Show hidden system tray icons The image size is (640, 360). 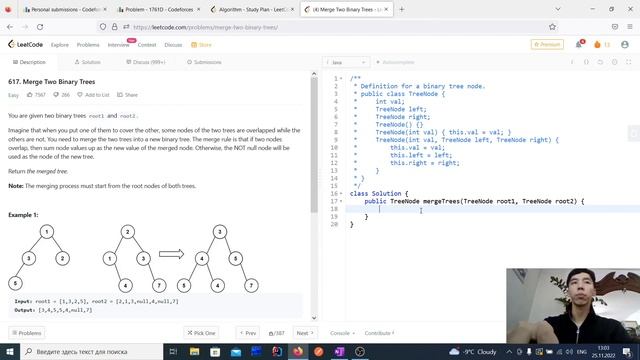pyautogui.click(x=509, y=351)
